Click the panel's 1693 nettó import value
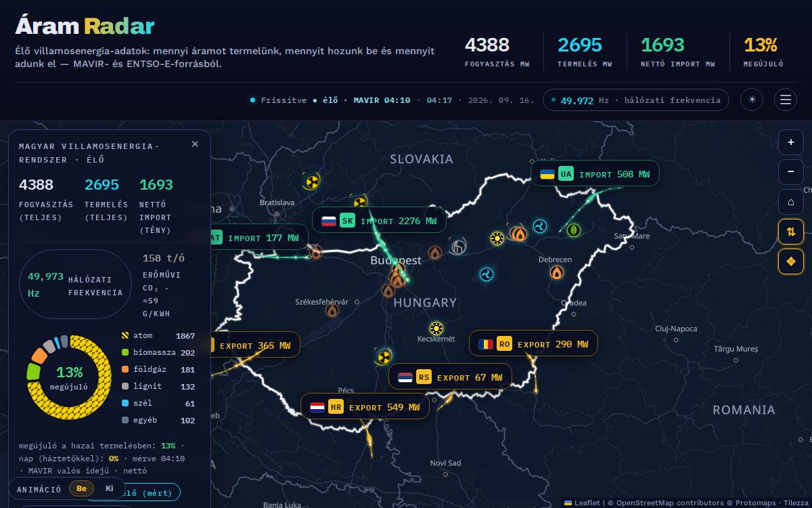The image size is (812, 508). coord(156,184)
